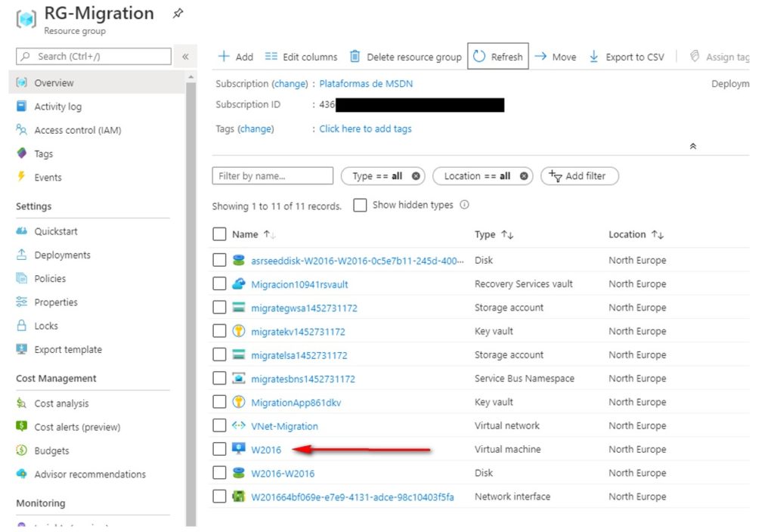This screenshot has height=532, width=774.
Task: Remove the Type filter with its X
Action: tap(416, 176)
